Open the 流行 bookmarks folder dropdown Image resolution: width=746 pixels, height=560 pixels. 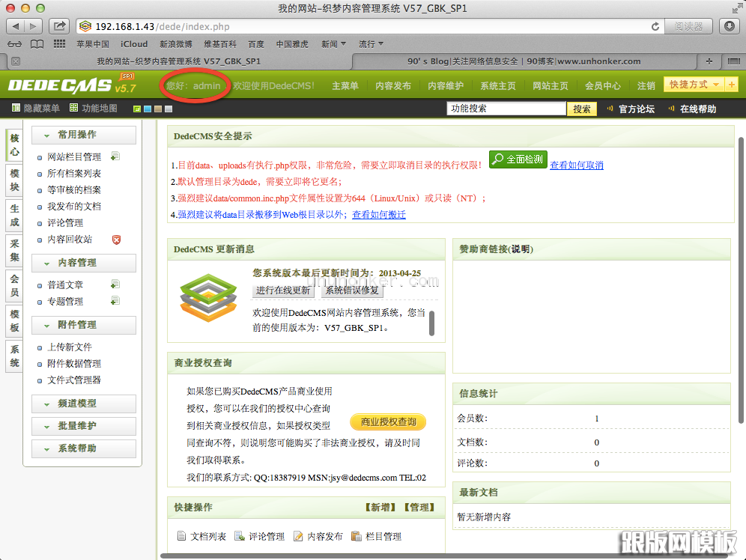pyautogui.click(x=371, y=44)
